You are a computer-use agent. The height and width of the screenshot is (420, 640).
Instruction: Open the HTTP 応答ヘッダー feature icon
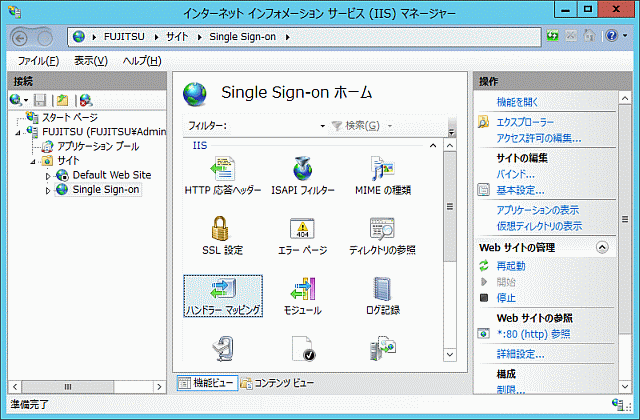click(222, 171)
